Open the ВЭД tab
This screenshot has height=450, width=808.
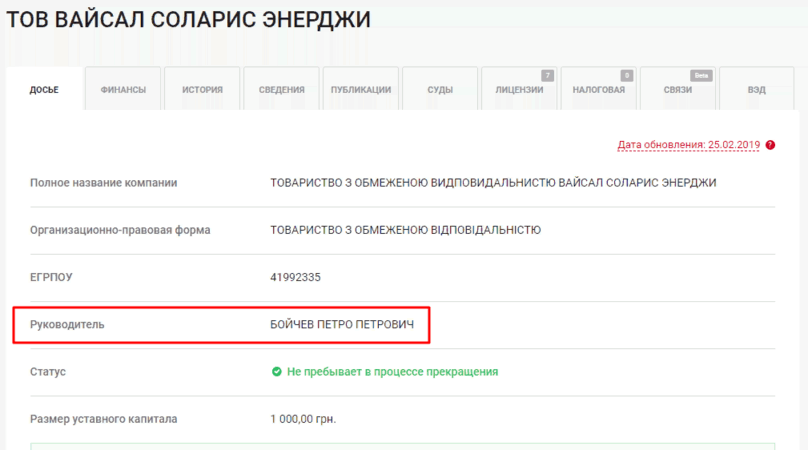(x=756, y=89)
